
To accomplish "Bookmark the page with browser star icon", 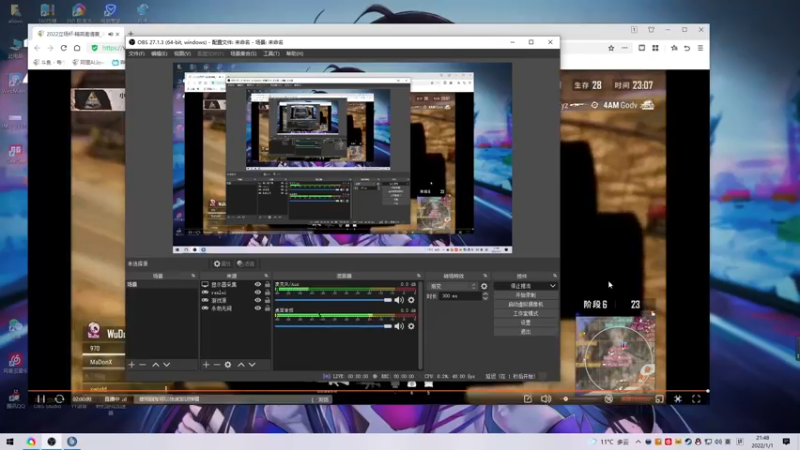I will click(611, 48).
